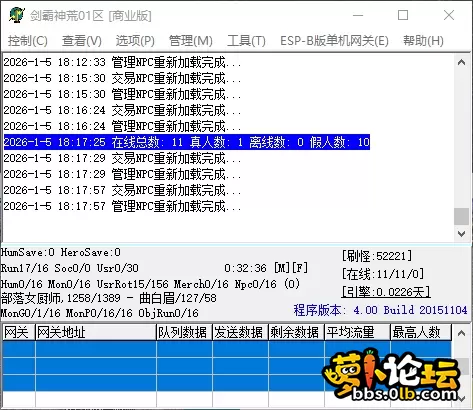Screen dimensions: 473x410
Task: Click the Hum0/16 Mon0/16 UsrRot15/156 status line
Action: point(150,284)
